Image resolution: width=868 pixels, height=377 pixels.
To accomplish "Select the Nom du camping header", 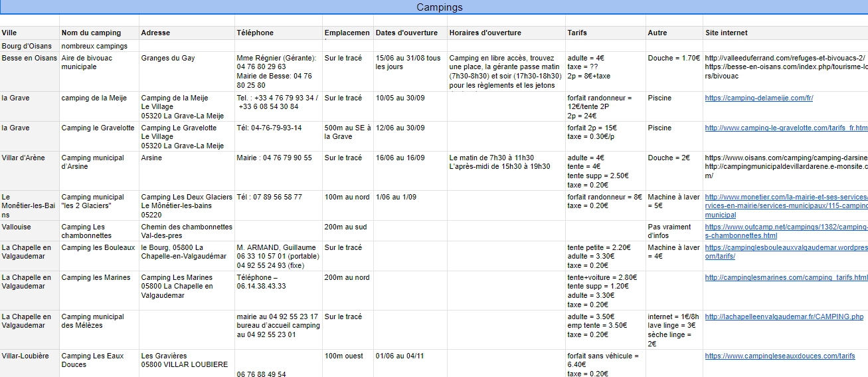I will [99, 33].
